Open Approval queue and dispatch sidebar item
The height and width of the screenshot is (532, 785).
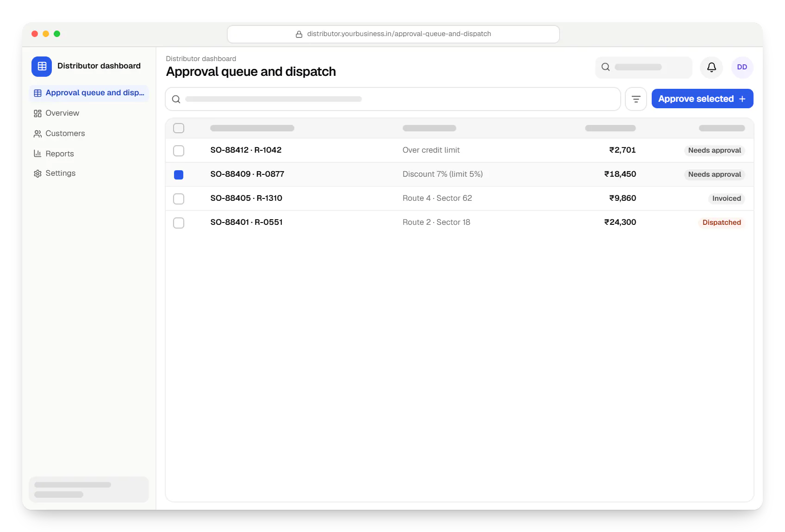click(89, 93)
